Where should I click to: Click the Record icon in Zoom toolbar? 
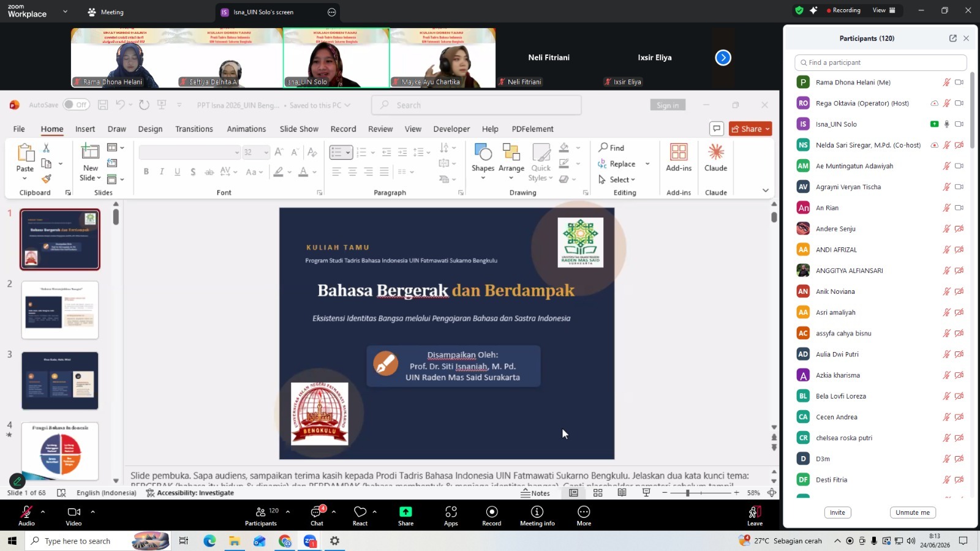(x=491, y=512)
